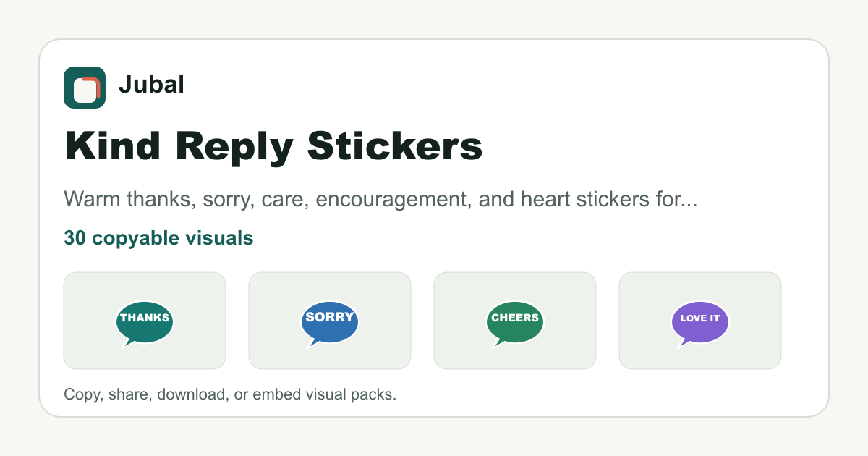Open the third sticker preview card
The height and width of the screenshot is (456, 868).
pos(515,321)
